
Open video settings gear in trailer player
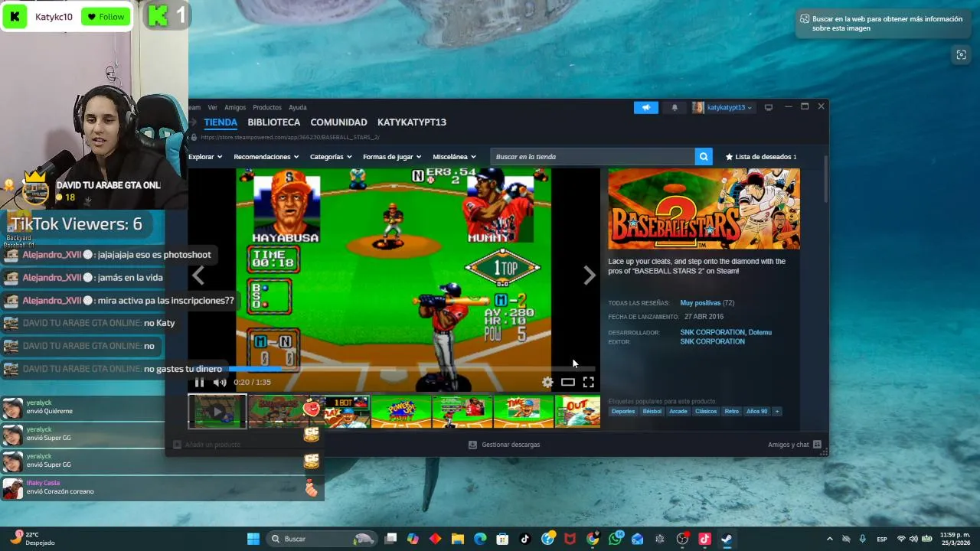pos(547,382)
